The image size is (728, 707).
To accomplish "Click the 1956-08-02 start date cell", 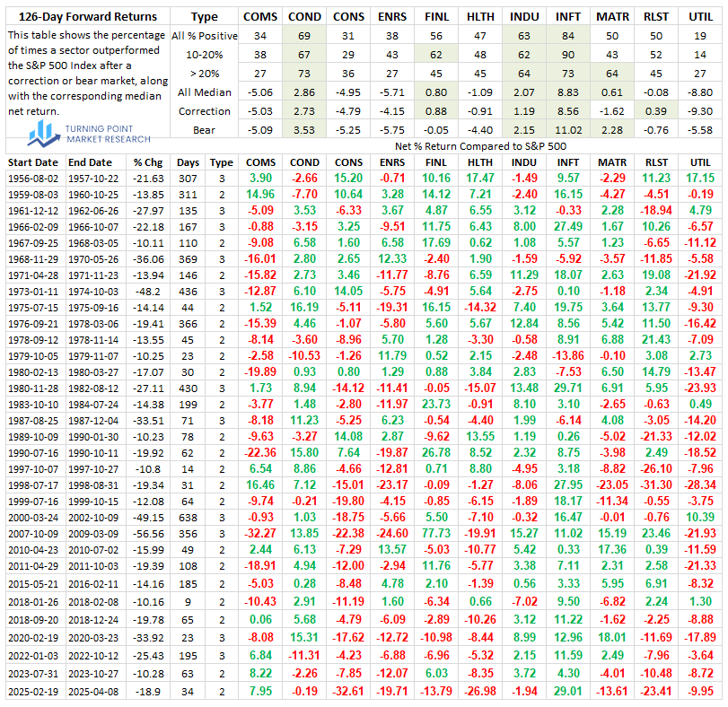I will [33, 178].
